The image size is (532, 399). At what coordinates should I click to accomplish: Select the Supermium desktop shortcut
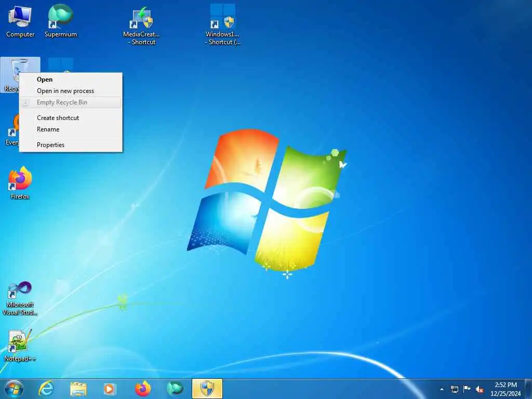[x=61, y=21]
